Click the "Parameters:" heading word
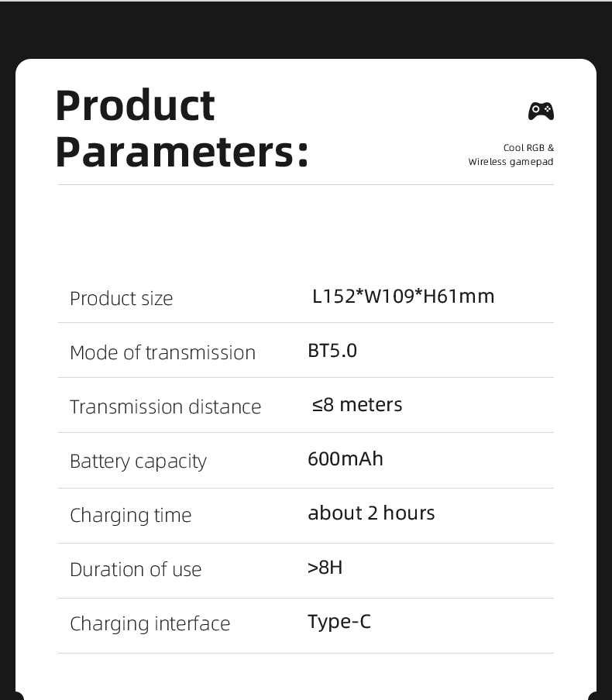 tap(182, 152)
